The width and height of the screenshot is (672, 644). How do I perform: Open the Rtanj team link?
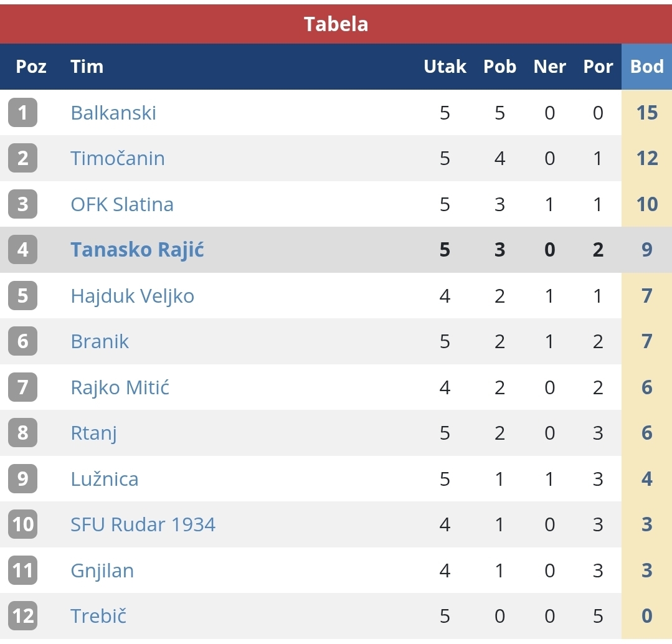click(93, 433)
